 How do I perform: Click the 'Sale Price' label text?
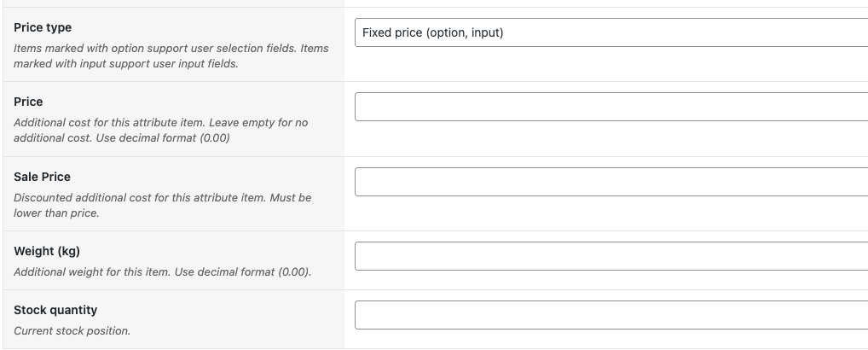click(x=42, y=177)
